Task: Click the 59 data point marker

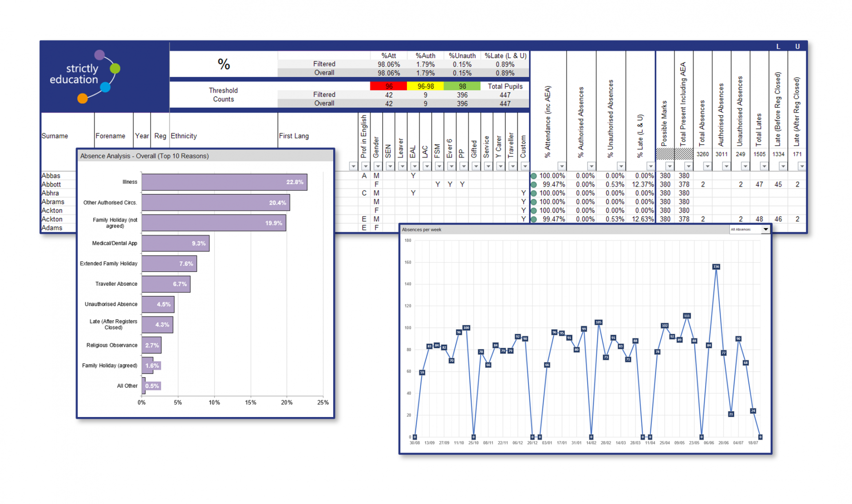Action: pos(422,372)
